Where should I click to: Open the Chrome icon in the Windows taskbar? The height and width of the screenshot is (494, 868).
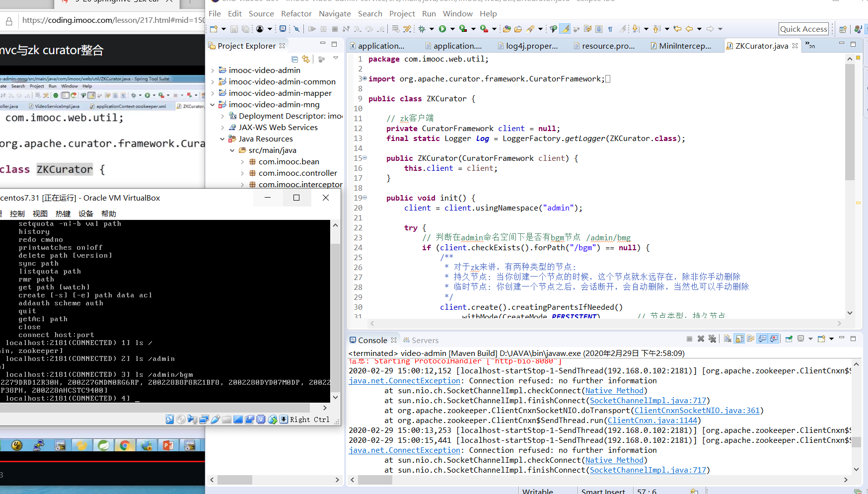click(x=125, y=445)
